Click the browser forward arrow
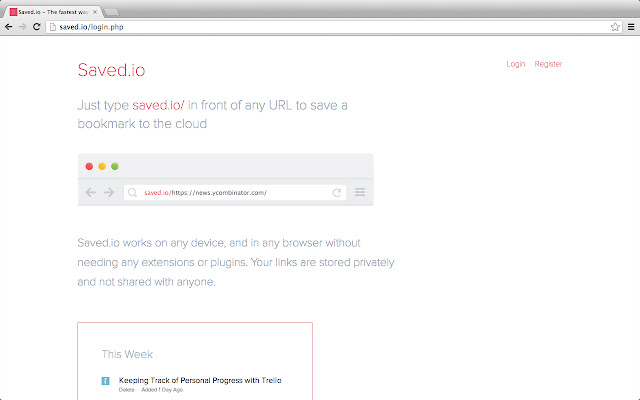 [22, 27]
